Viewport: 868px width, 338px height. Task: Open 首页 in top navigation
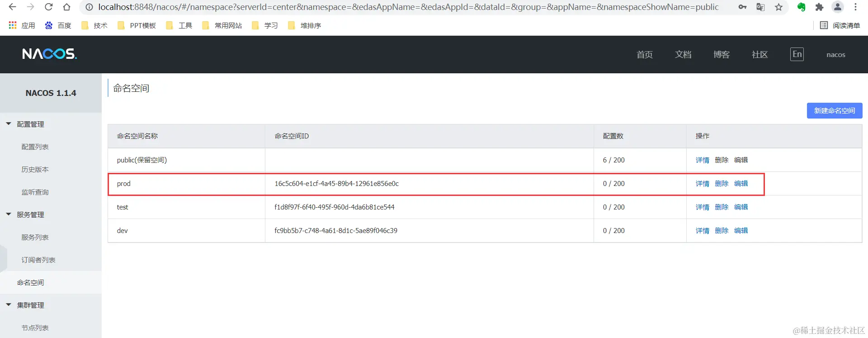click(x=645, y=54)
